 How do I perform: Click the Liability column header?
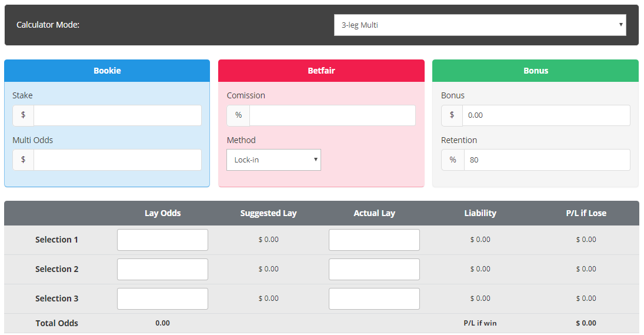pyautogui.click(x=480, y=213)
